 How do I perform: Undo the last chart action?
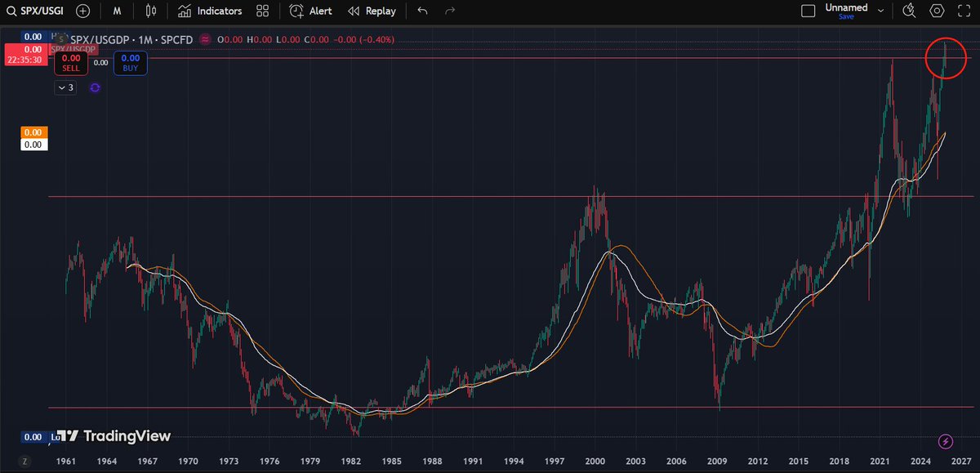coord(422,11)
